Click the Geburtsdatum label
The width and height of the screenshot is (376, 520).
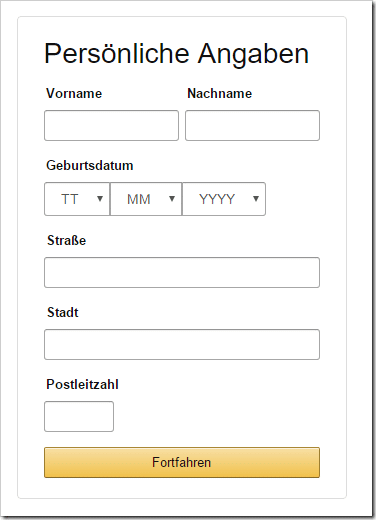[x=90, y=165]
